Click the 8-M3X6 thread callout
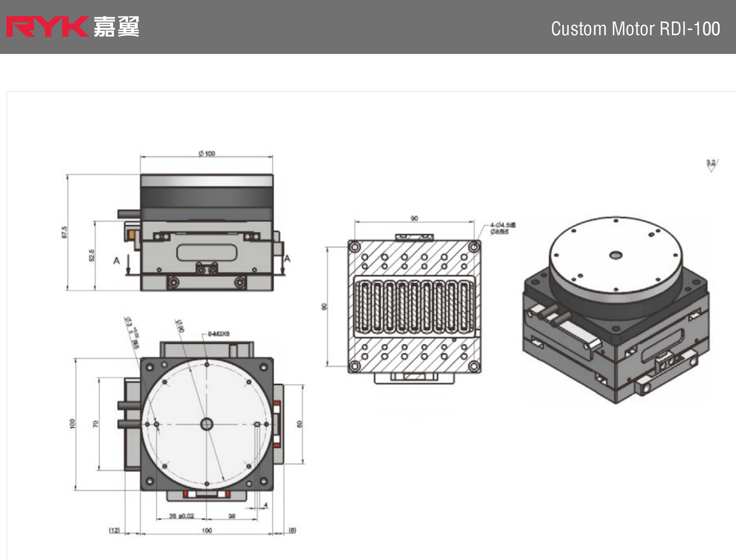This screenshot has height=560, width=736. click(219, 334)
